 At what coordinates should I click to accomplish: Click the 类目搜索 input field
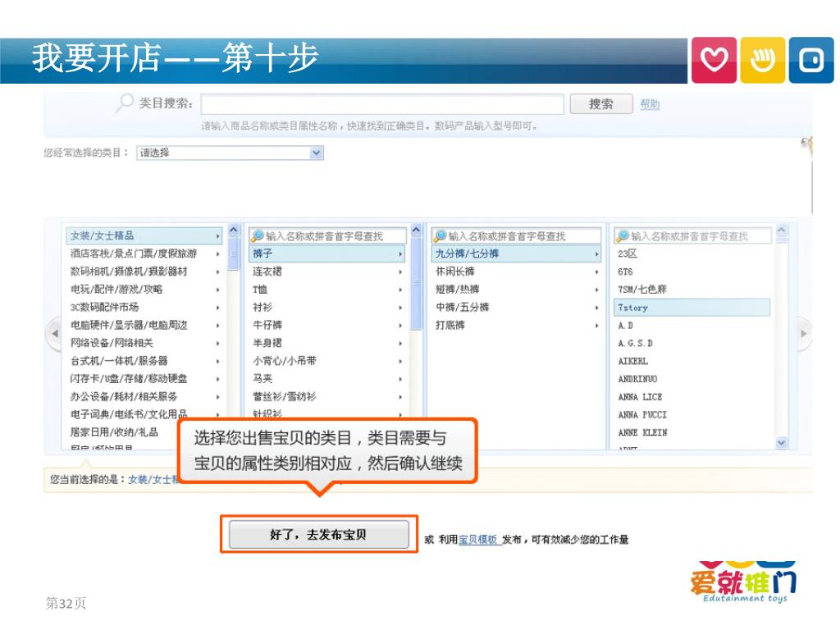pos(382,104)
